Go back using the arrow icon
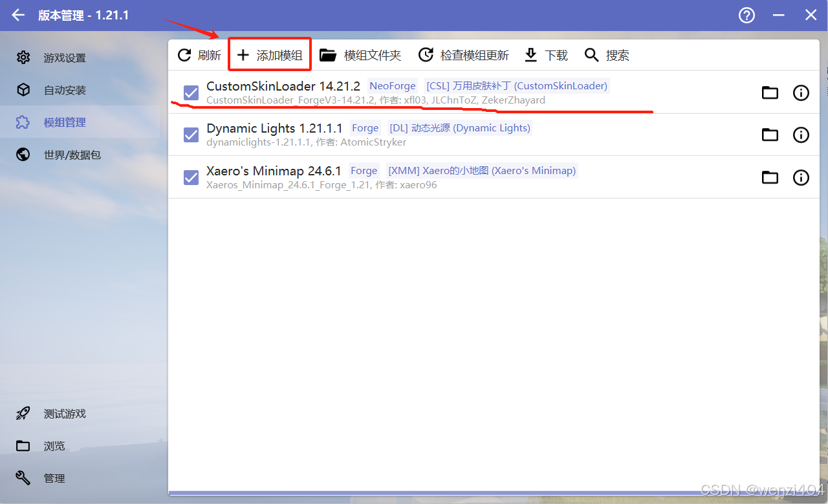This screenshot has width=828, height=504. pyautogui.click(x=18, y=15)
